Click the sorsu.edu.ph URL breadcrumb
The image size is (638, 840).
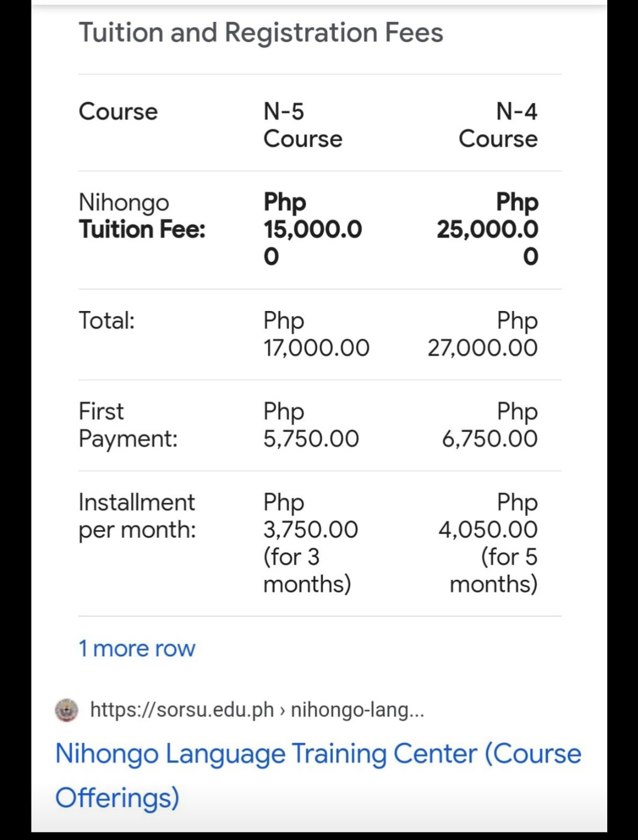click(257, 709)
